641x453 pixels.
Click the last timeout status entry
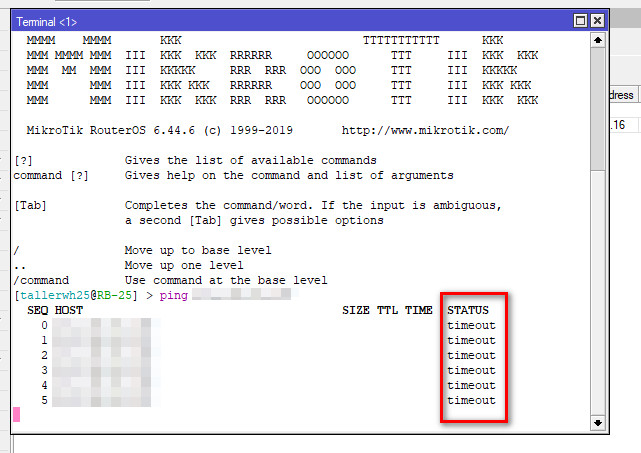click(471, 400)
